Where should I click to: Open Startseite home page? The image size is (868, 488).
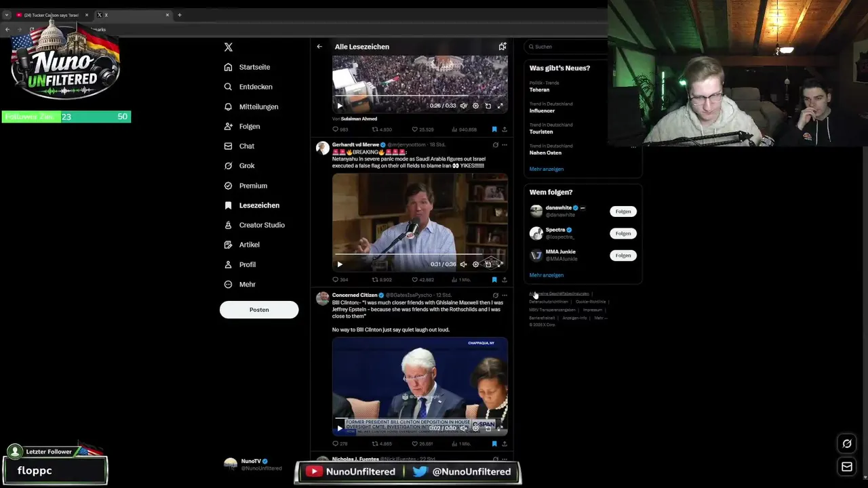pyautogui.click(x=248, y=67)
